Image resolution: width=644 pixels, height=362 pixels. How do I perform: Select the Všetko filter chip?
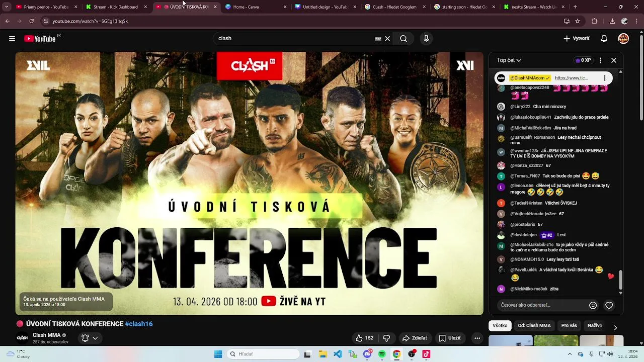tap(500, 326)
